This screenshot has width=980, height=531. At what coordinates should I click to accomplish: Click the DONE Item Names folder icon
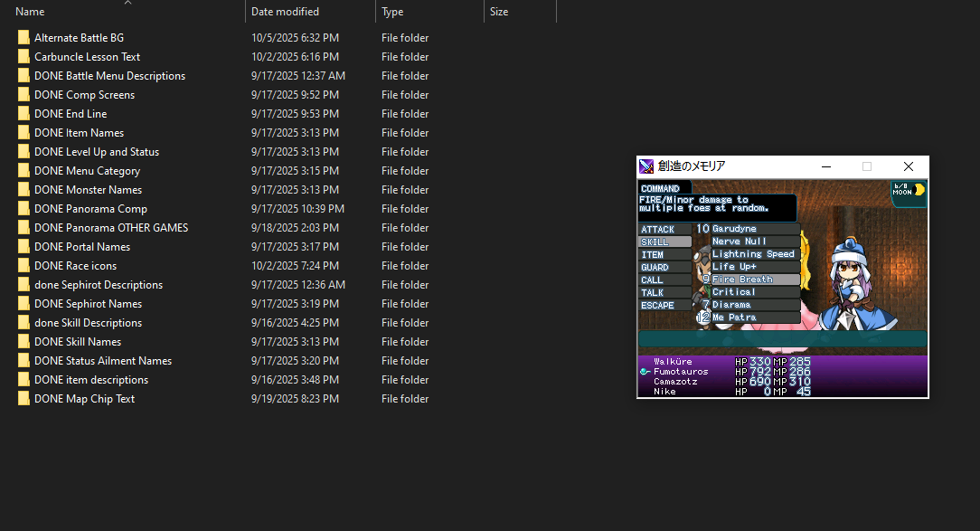tap(24, 133)
